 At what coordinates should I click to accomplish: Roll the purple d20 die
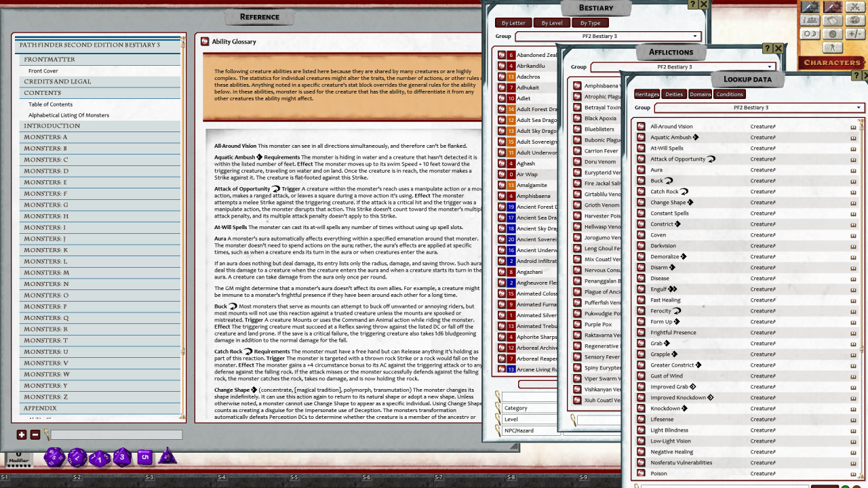point(54,457)
